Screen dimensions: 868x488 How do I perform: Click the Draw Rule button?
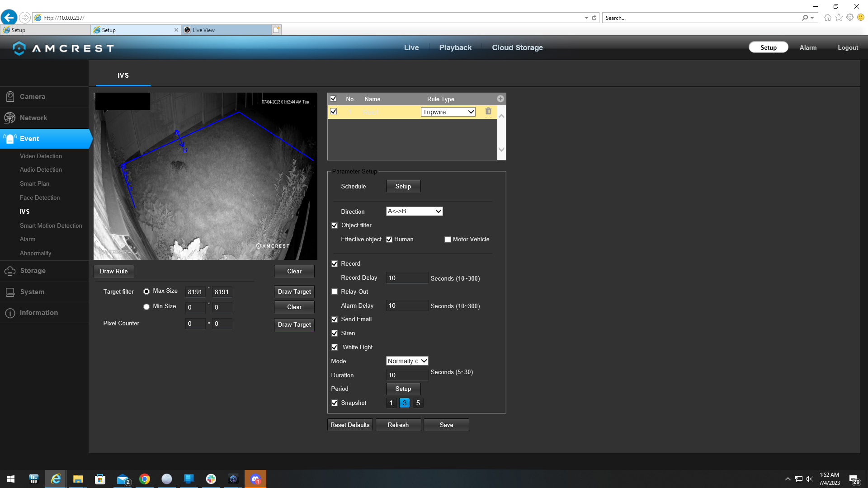click(x=114, y=271)
